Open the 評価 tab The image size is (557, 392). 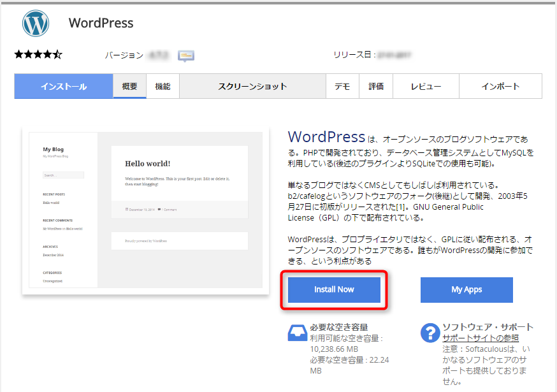[x=376, y=86]
